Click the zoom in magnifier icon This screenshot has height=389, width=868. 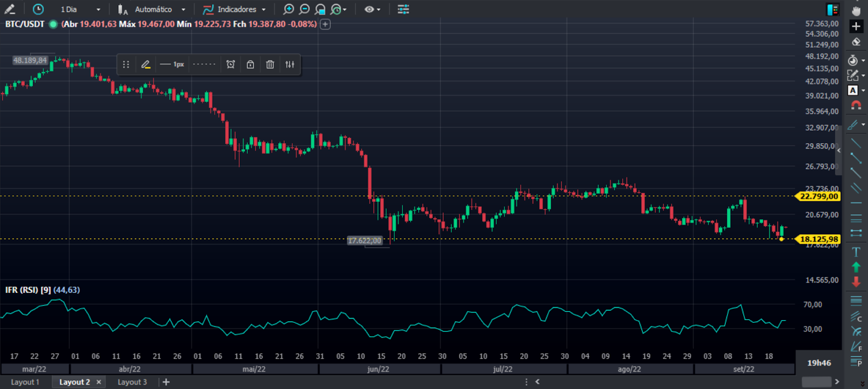(289, 9)
